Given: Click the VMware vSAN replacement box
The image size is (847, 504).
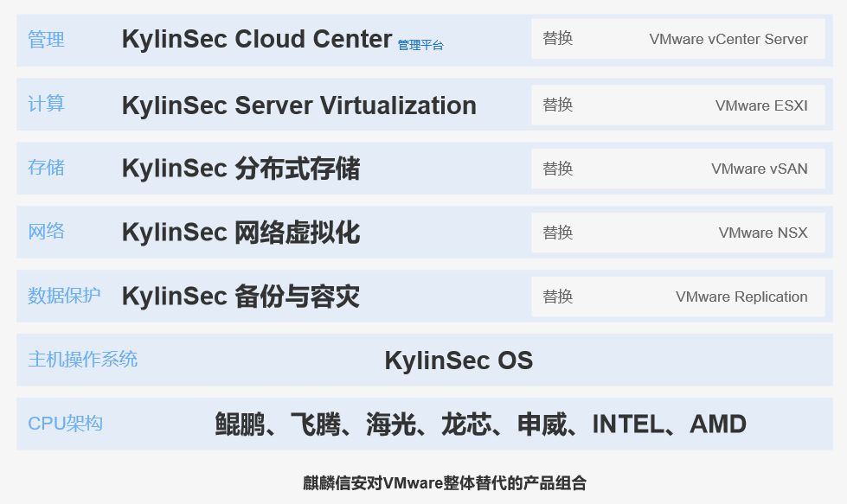Looking at the screenshot, I should click(x=677, y=169).
